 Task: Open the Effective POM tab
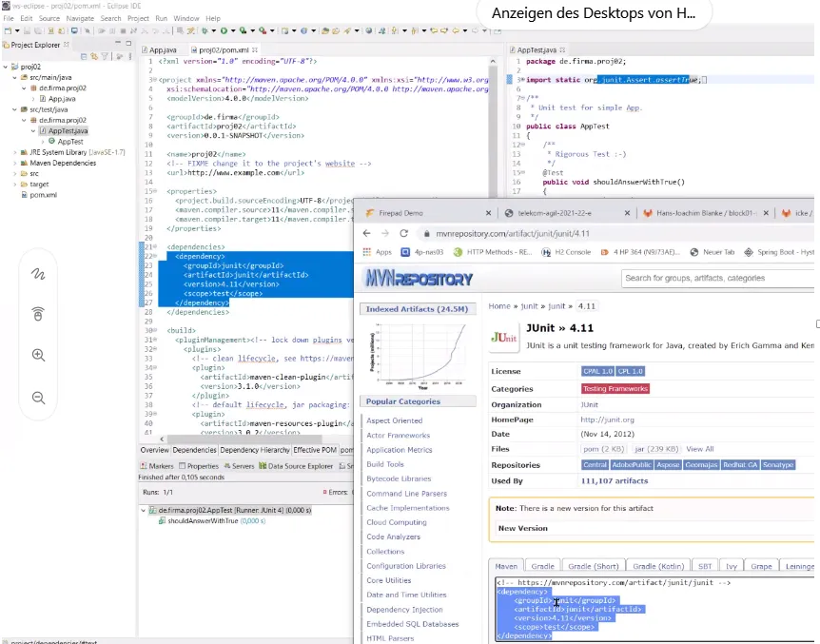coord(315,450)
